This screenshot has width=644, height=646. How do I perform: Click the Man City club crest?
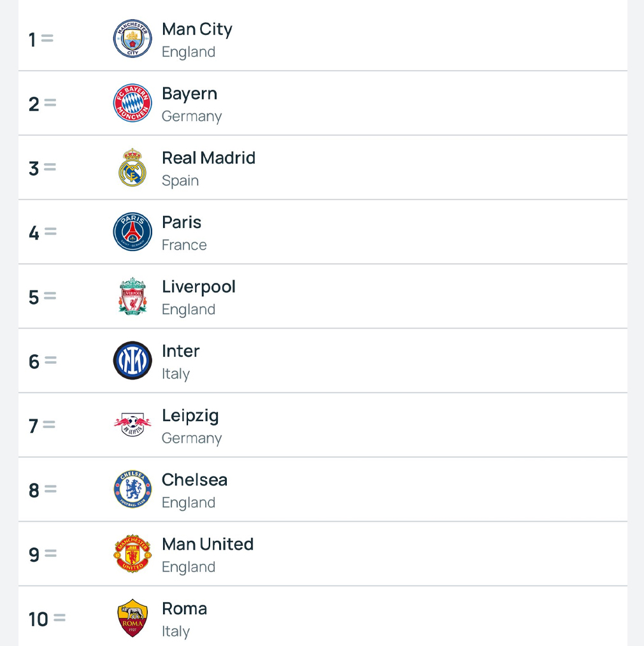132,39
